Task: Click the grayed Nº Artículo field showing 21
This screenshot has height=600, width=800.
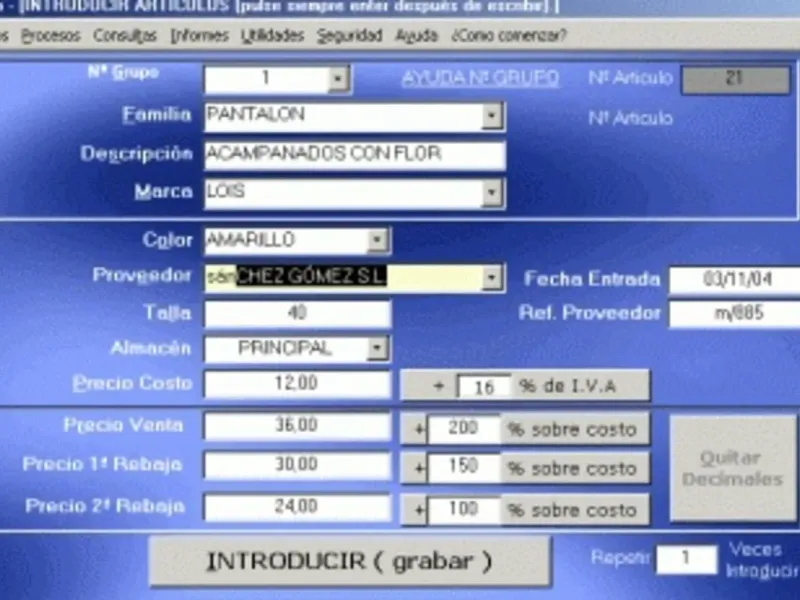Action: (735, 80)
